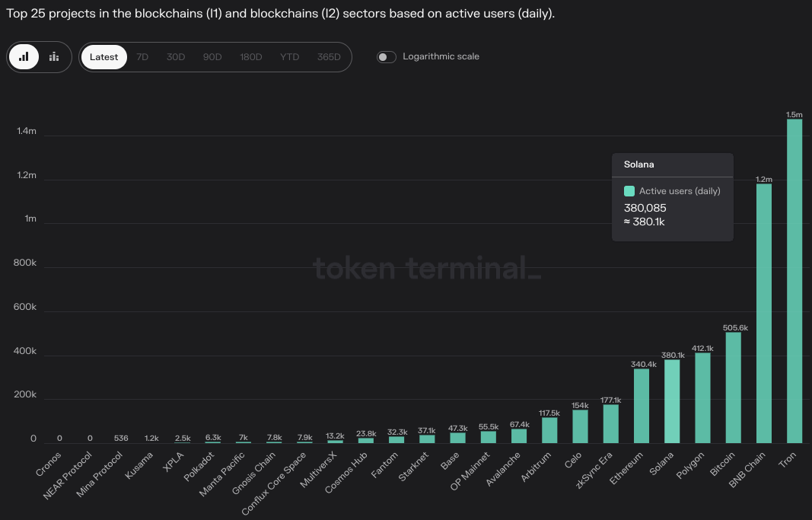This screenshot has height=520, width=812.
Task: Click the Starknet bar
Action: click(x=427, y=439)
